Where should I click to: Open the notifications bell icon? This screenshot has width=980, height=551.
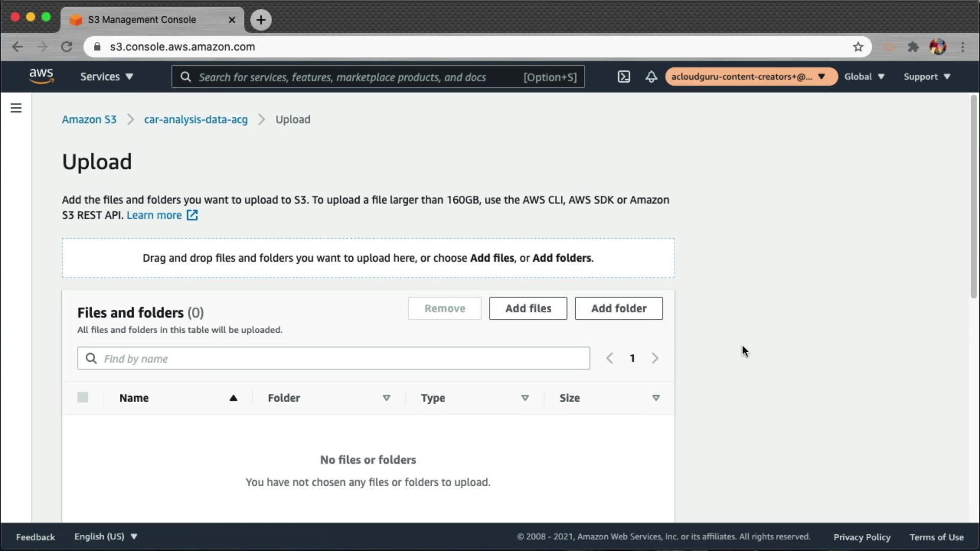click(x=651, y=77)
